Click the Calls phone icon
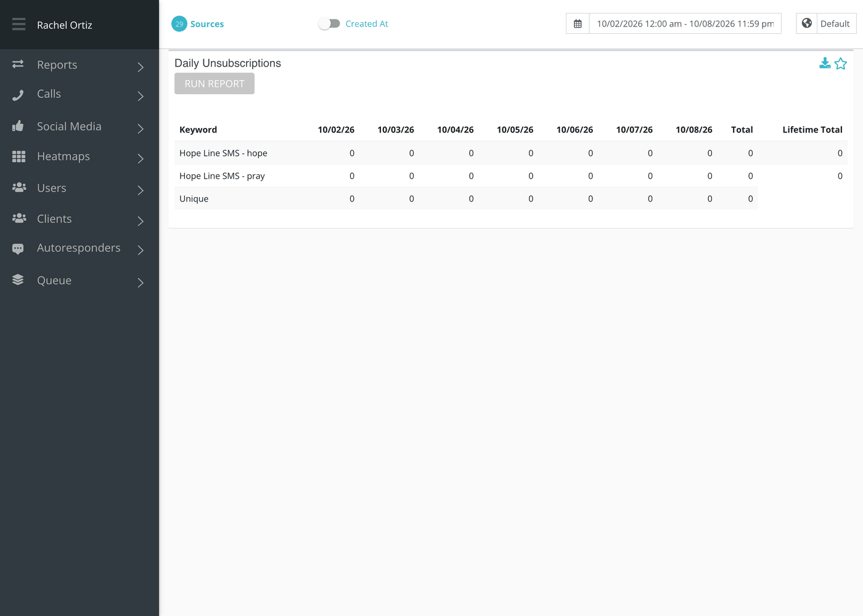This screenshot has width=863, height=616. point(18,95)
